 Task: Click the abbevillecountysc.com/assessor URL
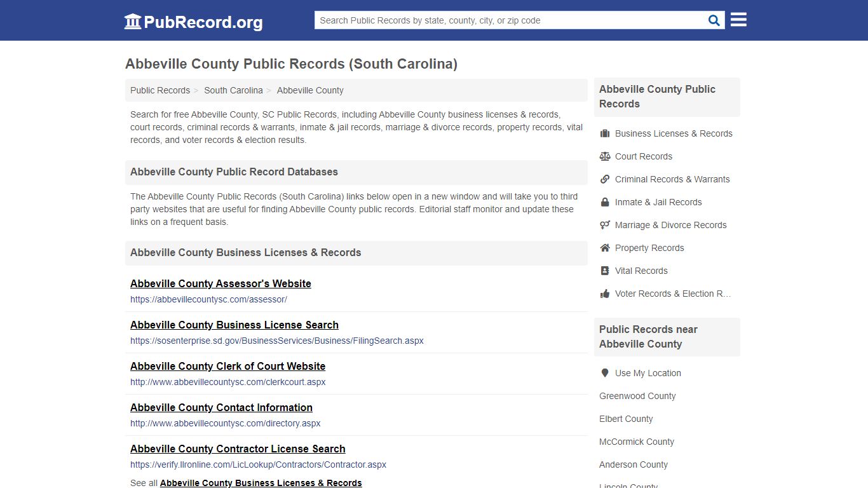[x=208, y=299]
